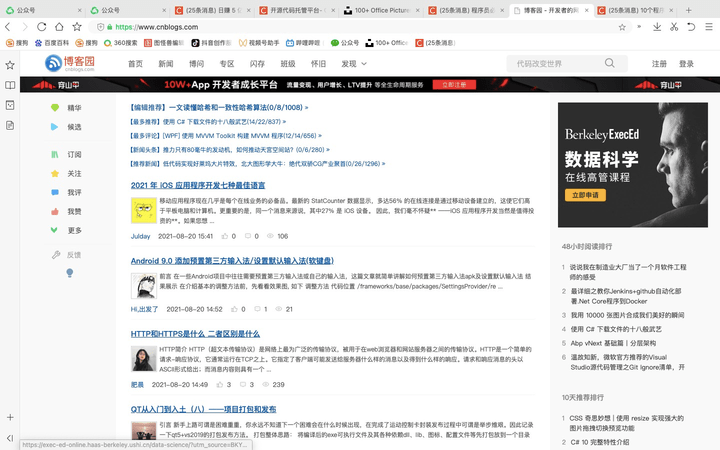
Task: Open 360搜索 bookmark
Action: (x=120, y=43)
